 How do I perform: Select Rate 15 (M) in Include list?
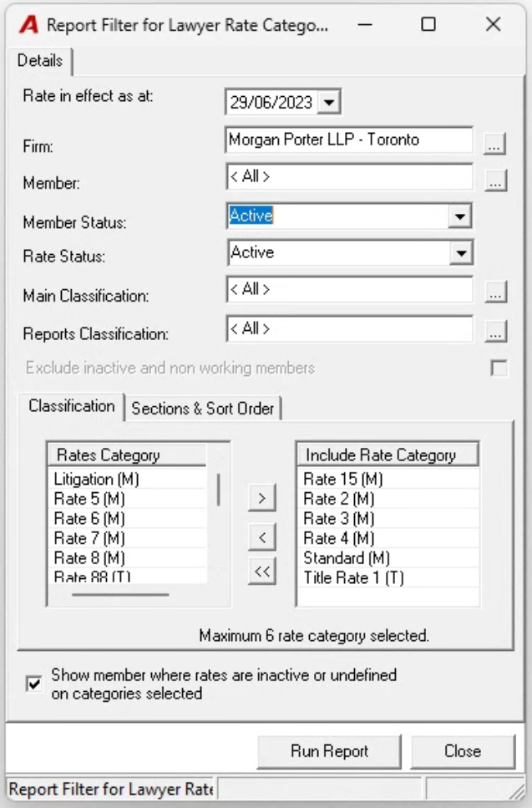[388, 480]
